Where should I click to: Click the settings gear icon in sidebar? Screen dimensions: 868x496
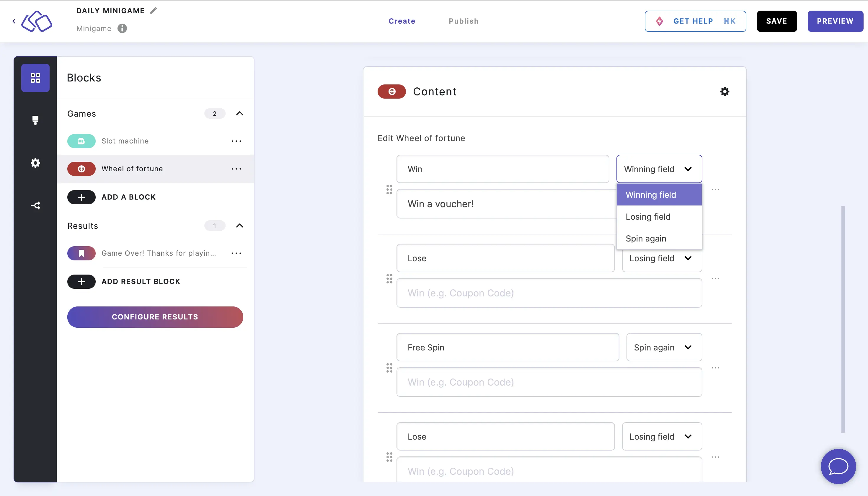35,163
